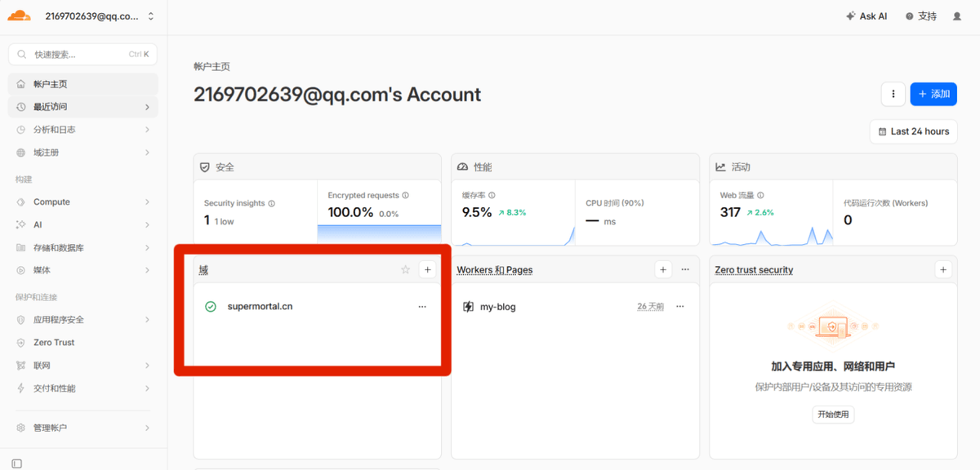Screen dimensions: 980x470
Task: Open 管理帐户 settings in sidebar
Action: [83, 428]
